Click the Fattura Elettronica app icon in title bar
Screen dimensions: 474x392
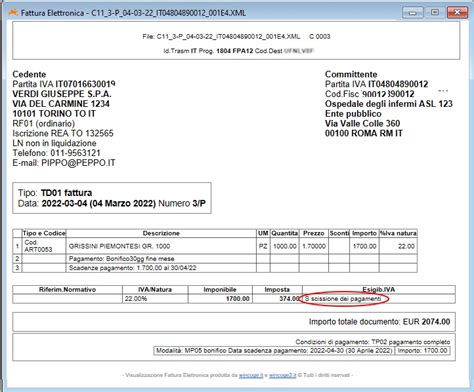coord(13,13)
